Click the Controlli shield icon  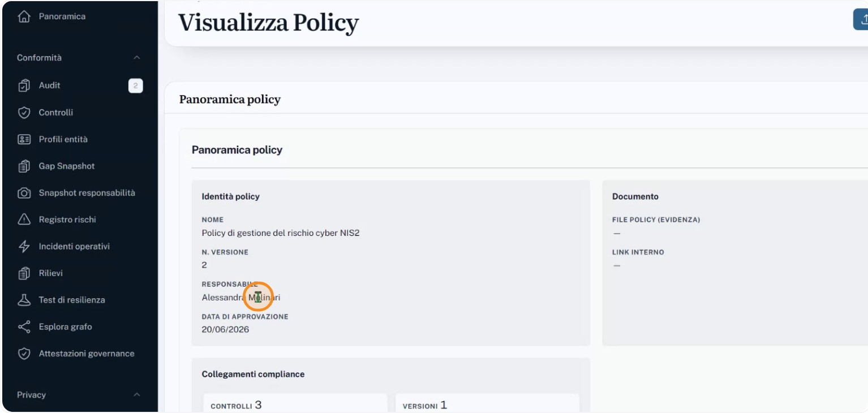click(x=24, y=113)
